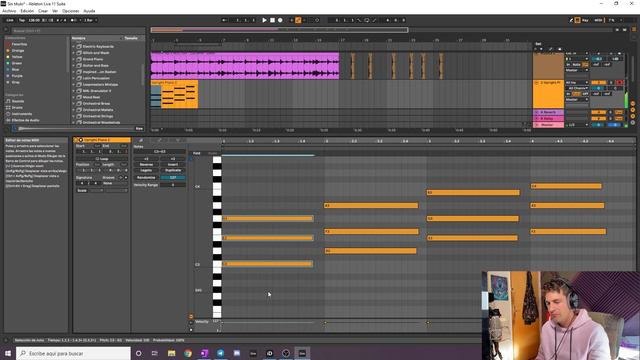This screenshot has height=360, width=640.
Task: Open the Drums category
Action: point(17,107)
